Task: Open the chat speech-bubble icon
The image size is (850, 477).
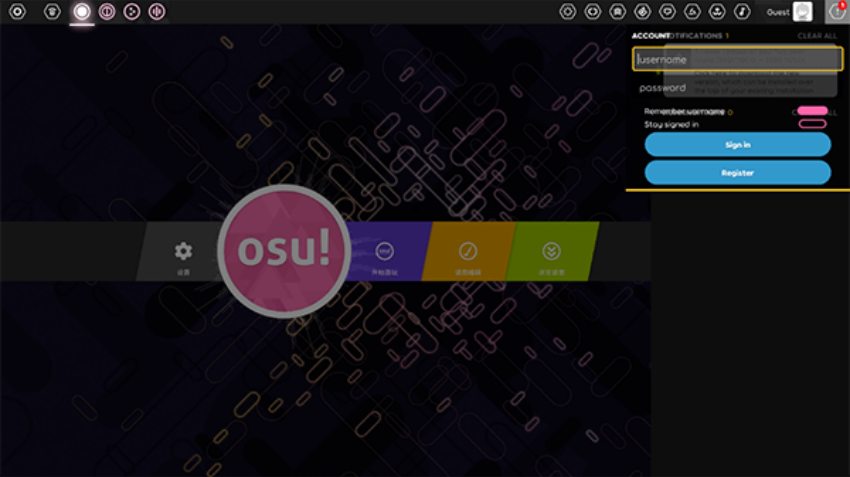Action: coord(667,11)
